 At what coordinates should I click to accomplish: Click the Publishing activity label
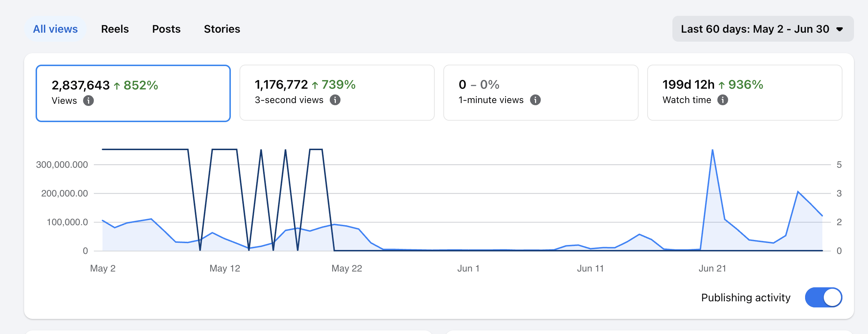point(746,298)
